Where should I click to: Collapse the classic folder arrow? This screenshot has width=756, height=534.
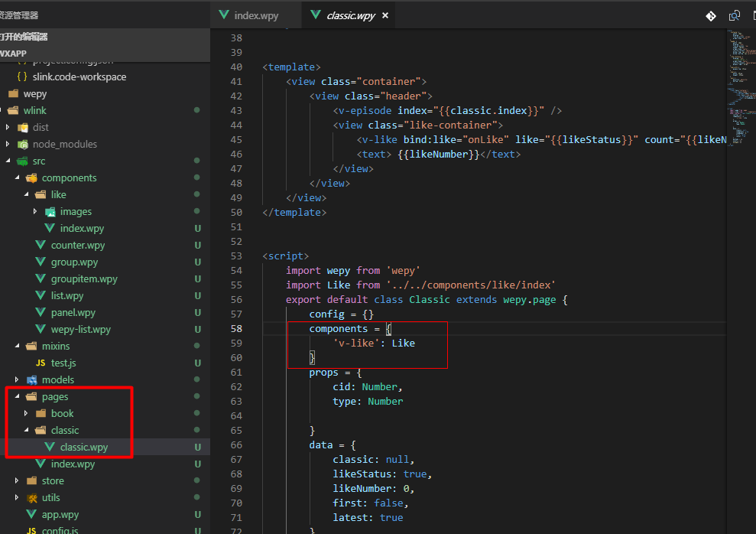pos(26,430)
